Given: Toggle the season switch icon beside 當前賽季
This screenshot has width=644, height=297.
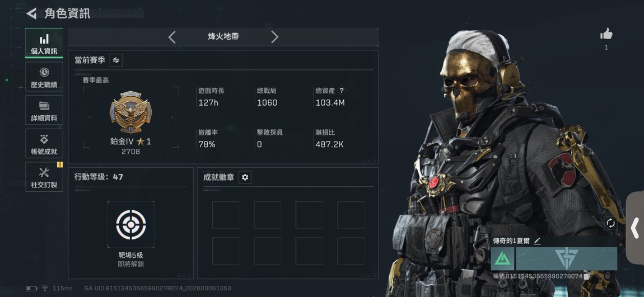Looking at the screenshot, I should tap(116, 60).
